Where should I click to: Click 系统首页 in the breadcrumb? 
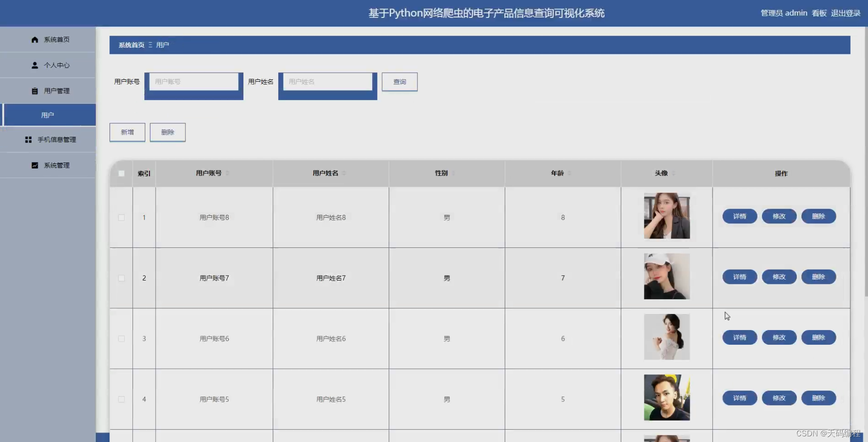pyautogui.click(x=132, y=45)
